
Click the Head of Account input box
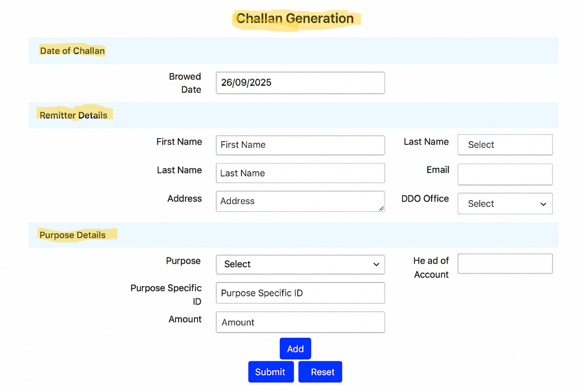point(505,263)
